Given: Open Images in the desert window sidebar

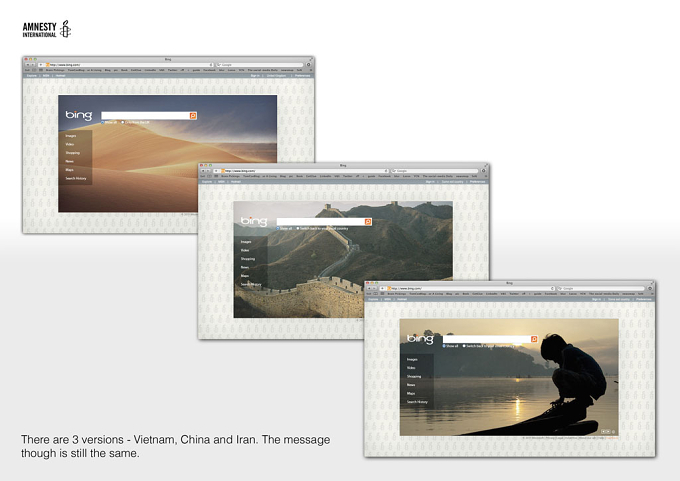Looking at the screenshot, I should [71, 136].
